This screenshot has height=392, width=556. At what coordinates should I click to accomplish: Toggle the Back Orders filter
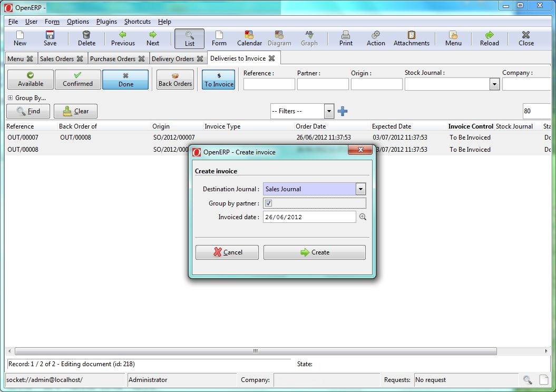click(175, 80)
